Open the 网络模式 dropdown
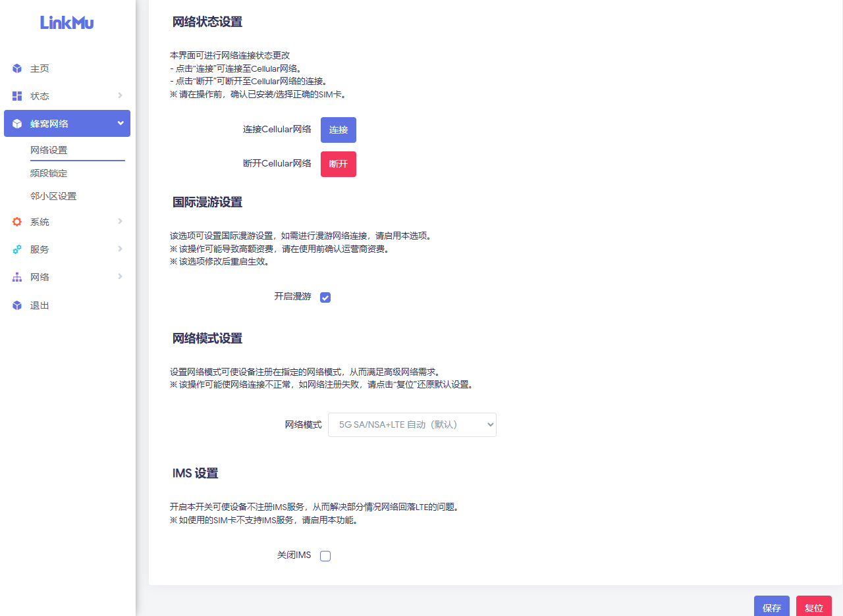 pos(412,424)
